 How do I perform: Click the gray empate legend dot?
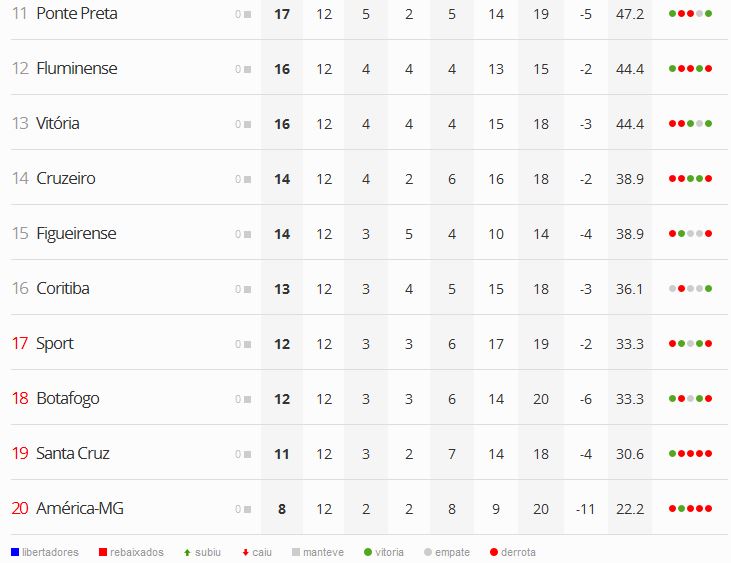tap(428, 552)
